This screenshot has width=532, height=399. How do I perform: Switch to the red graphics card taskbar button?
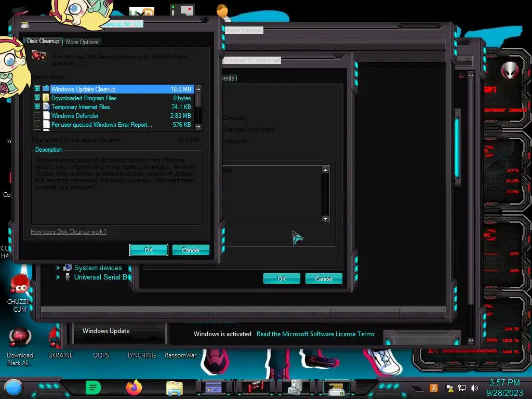click(x=255, y=388)
